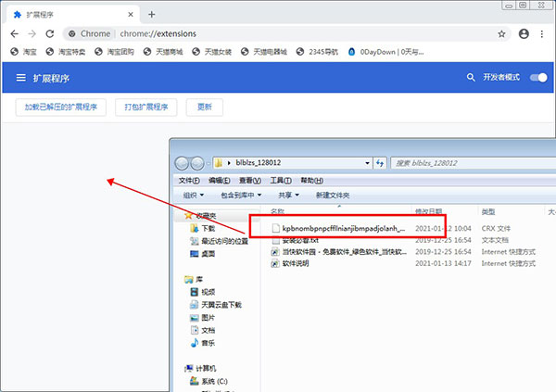Go back with the browser back arrow
Viewport: 556px width, 392px height.
[x=15, y=32]
